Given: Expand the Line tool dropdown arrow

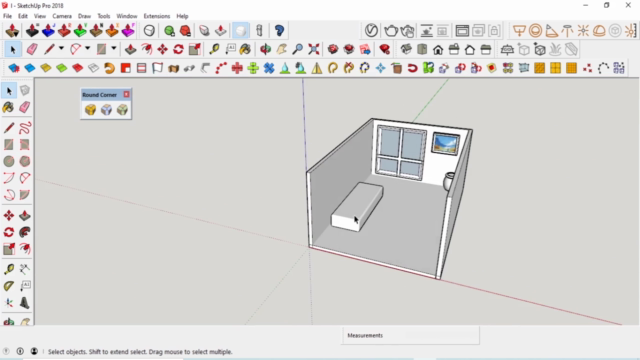Looking at the screenshot, I should pos(61,49).
